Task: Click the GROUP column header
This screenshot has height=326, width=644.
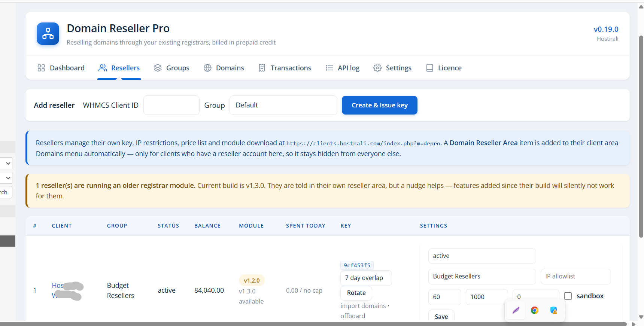Action: coord(117,226)
